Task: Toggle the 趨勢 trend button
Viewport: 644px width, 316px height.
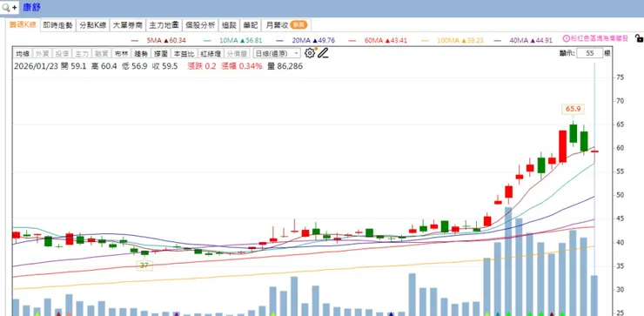Action: coord(141,53)
